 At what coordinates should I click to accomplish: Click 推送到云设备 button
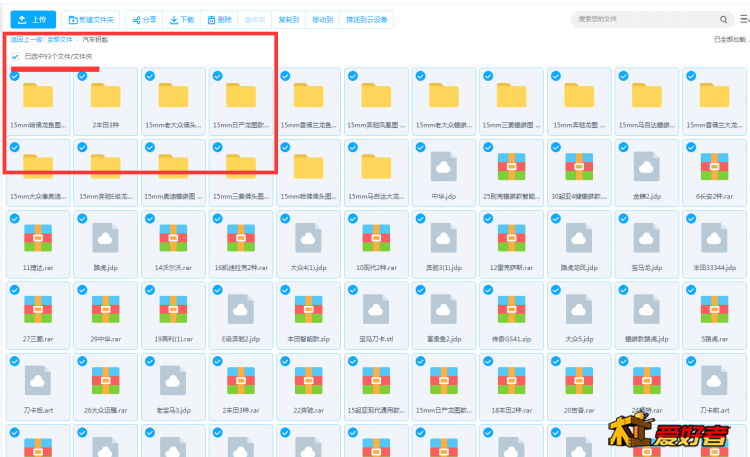(366, 20)
